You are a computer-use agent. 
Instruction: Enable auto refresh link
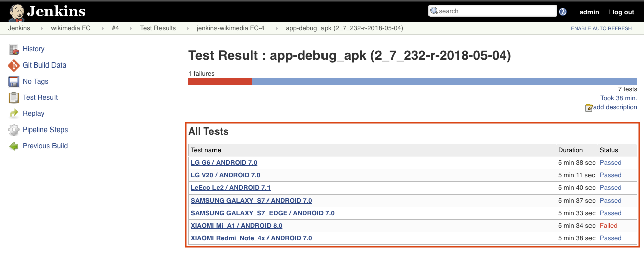click(601, 29)
